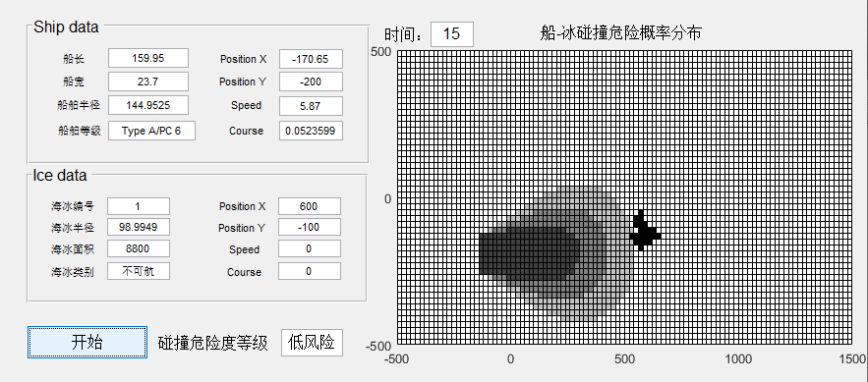The image size is (868, 382).
Task: Select the 海冰编号 field showing 1
Action: point(139,206)
